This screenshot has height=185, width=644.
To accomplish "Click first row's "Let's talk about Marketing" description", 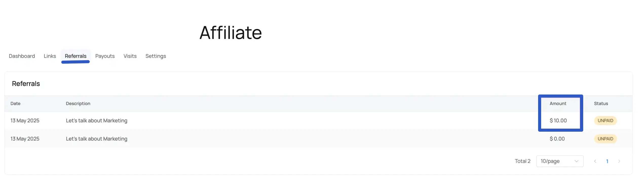I will [x=97, y=121].
